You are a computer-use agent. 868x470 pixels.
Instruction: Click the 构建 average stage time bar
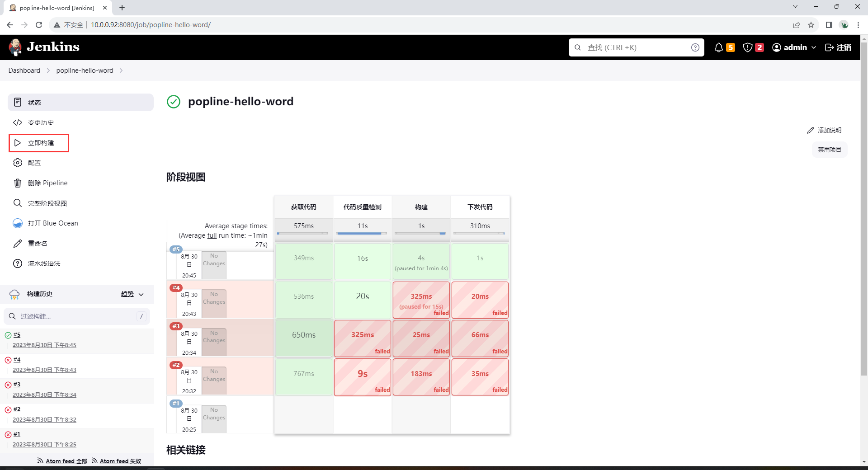pyautogui.click(x=420, y=234)
